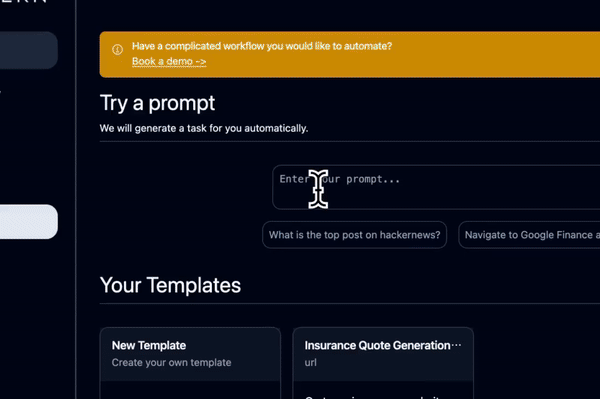
Task: Focus the Enter your prompt text box
Action: [436, 187]
